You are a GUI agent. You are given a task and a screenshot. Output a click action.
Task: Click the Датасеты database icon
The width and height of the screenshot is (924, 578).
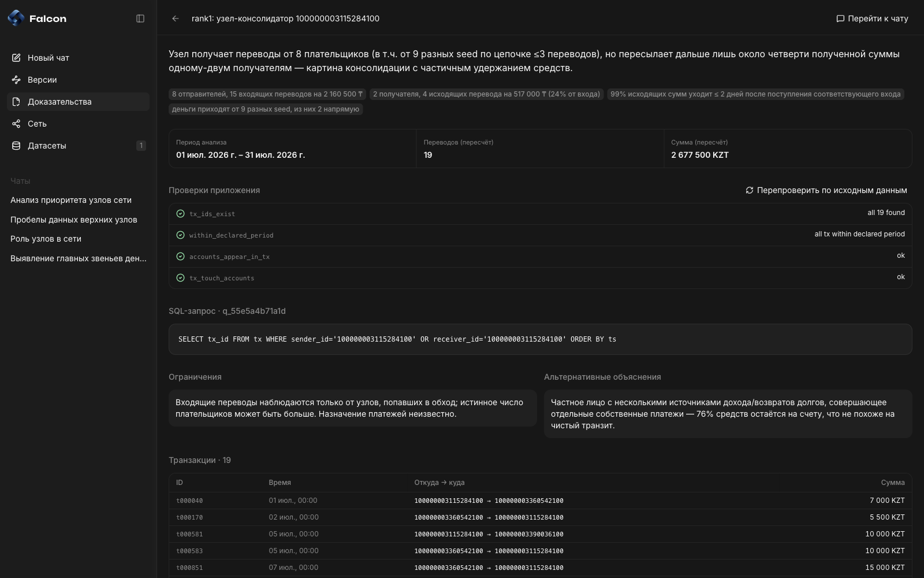(x=16, y=146)
